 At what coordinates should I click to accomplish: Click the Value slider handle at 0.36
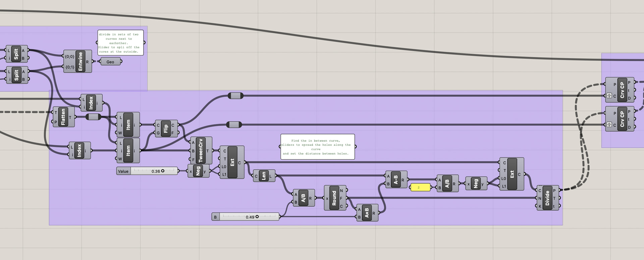(163, 171)
